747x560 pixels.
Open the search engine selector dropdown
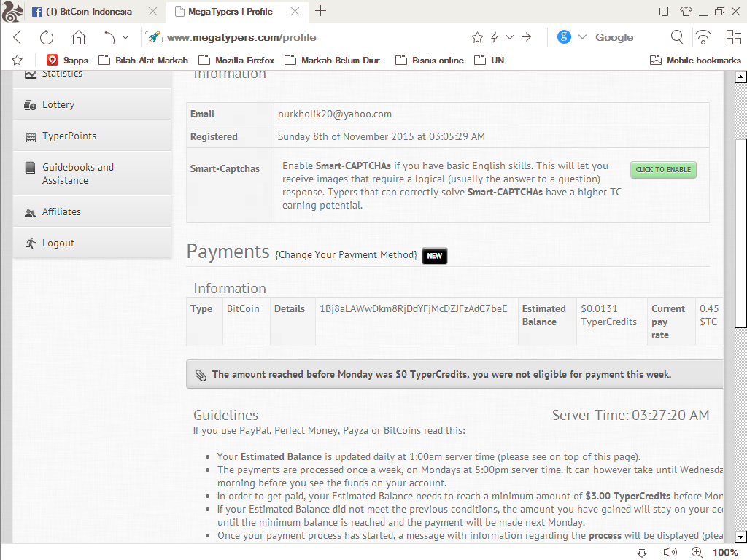582,37
